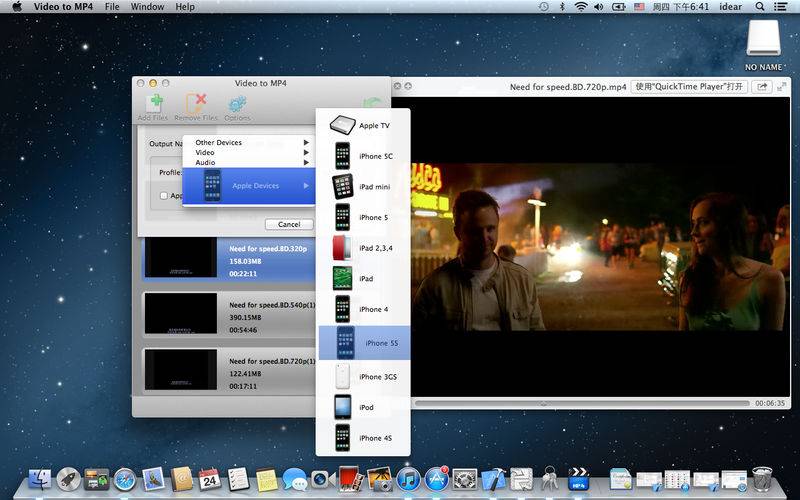This screenshot has height=500, width=800.
Task: Select the plain iPad profile
Action: [363, 279]
